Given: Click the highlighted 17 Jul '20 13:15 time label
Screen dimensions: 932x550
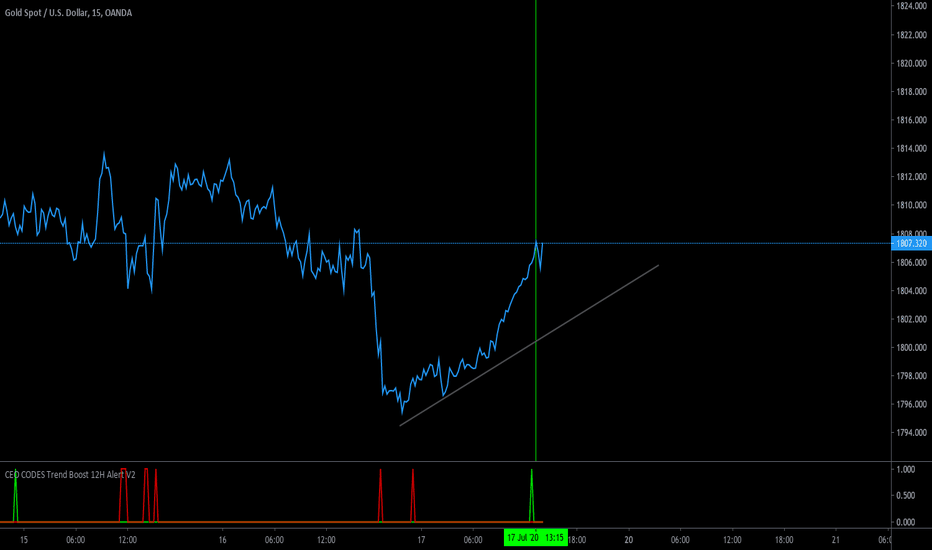Looking at the screenshot, I should (536, 538).
